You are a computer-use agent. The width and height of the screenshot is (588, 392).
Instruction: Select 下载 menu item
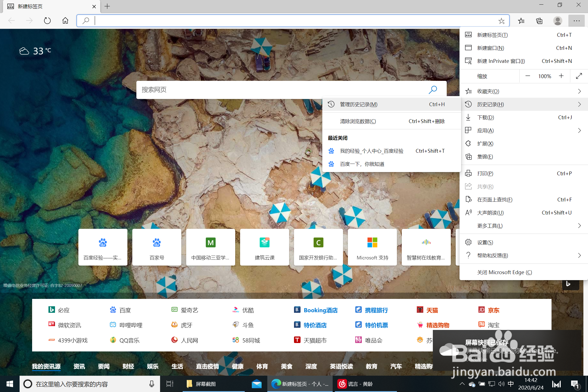(524, 117)
